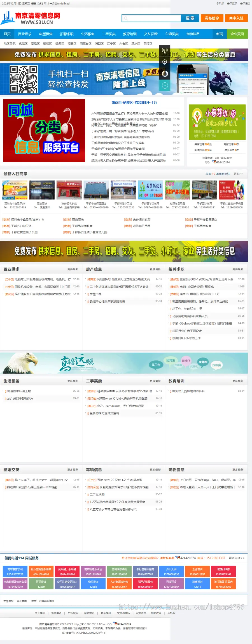
Task: Click the green 环保投诉 12369 tile
Action: tap(41, 584)
